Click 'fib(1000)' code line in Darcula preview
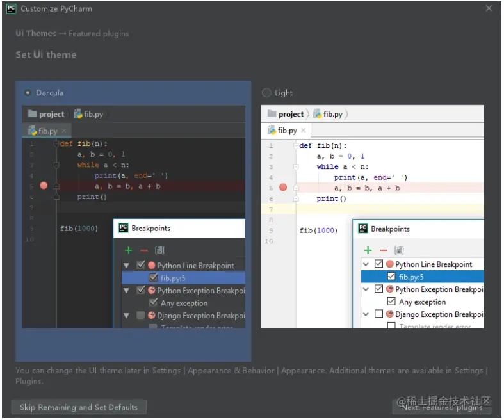Screen dimensions: 504x420 click(x=79, y=229)
